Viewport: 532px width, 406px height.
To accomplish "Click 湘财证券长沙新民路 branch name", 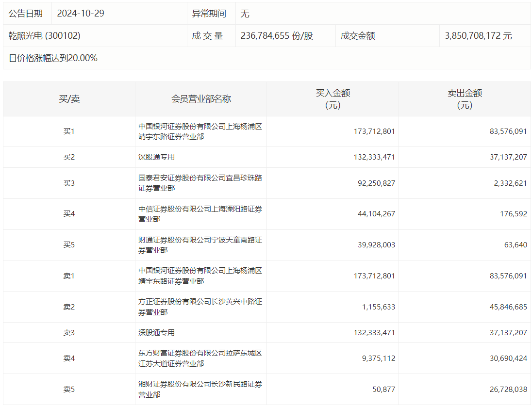I will [200, 390].
